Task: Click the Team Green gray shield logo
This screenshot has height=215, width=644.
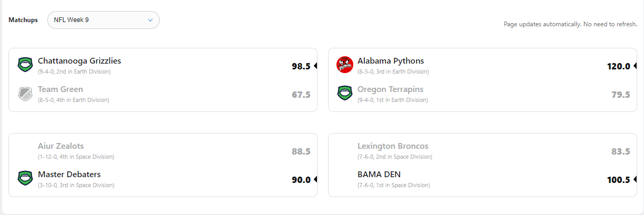Action: click(25, 94)
